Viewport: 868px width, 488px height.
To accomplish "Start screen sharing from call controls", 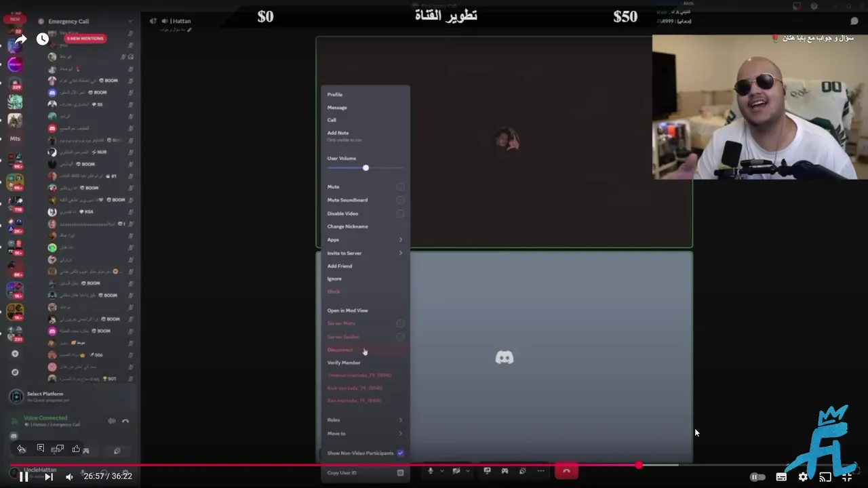I will tap(487, 470).
